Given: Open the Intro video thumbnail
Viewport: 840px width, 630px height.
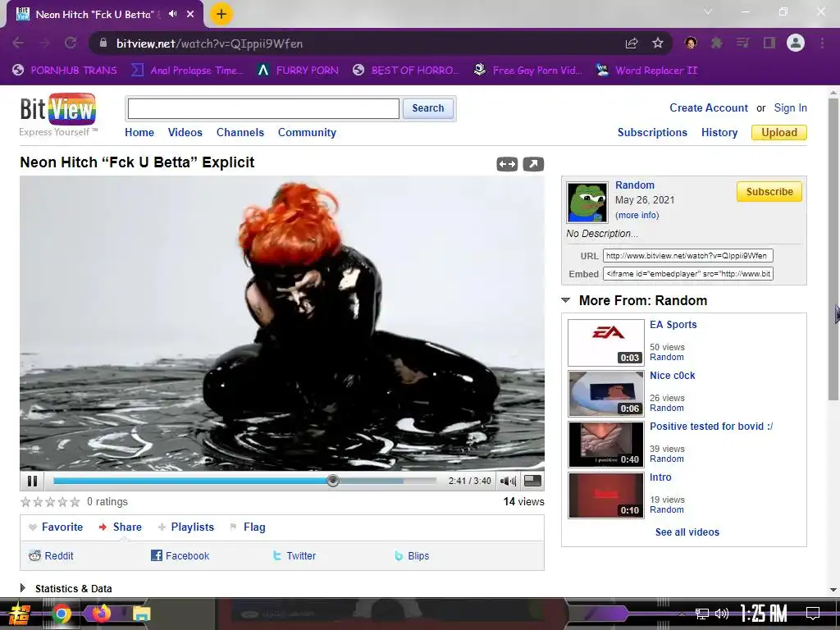Looking at the screenshot, I should point(606,495).
